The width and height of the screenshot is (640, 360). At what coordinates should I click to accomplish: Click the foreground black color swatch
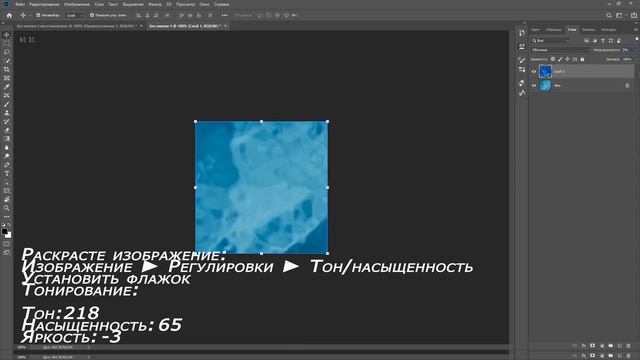click(x=4, y=231)
